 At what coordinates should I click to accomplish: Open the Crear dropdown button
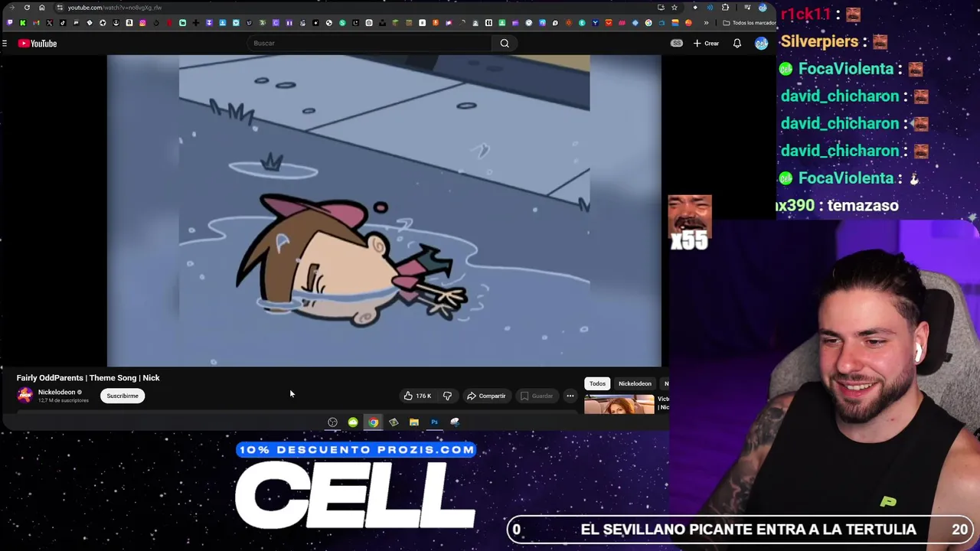tap(706, 44)
